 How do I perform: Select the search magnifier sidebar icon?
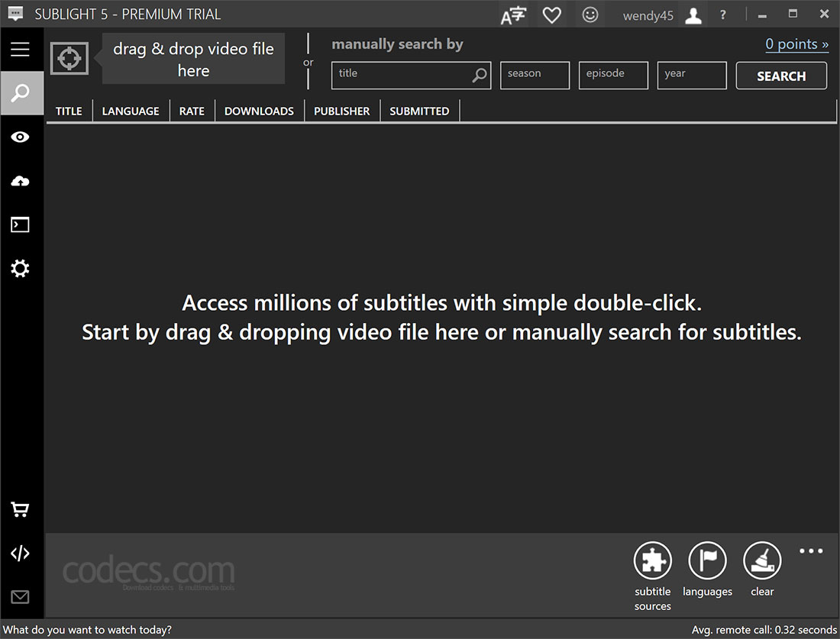click(21, 92)
